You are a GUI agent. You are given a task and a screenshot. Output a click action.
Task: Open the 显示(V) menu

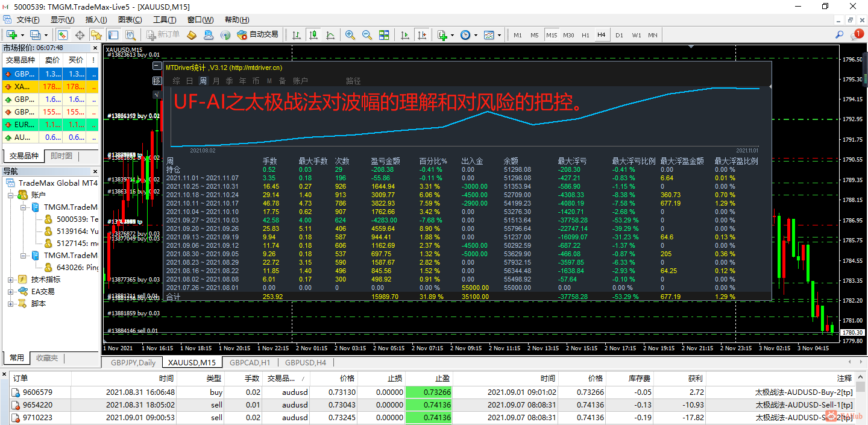coord(62,20)
